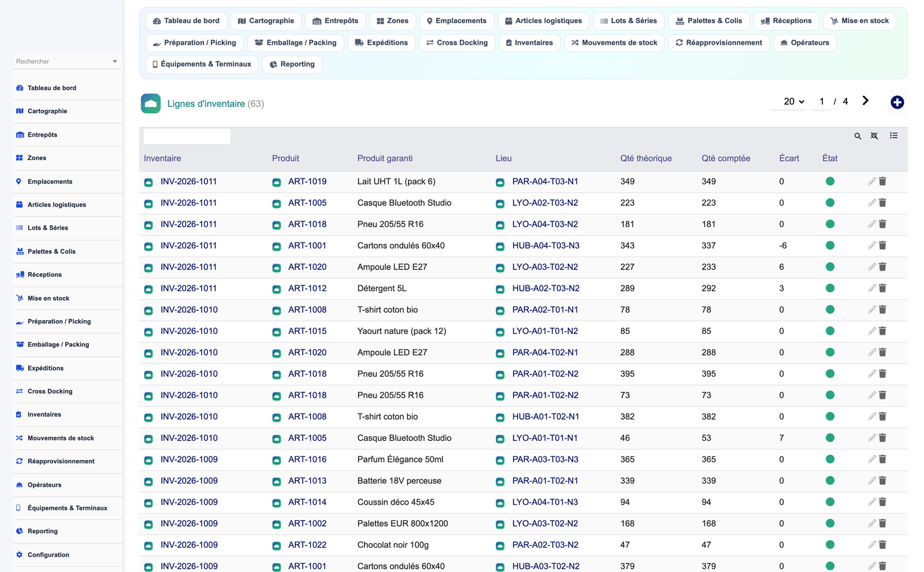The image size is (924, 572).
Task: Open the Rechercher sidebar dropdown
Action: pos(67,61)
